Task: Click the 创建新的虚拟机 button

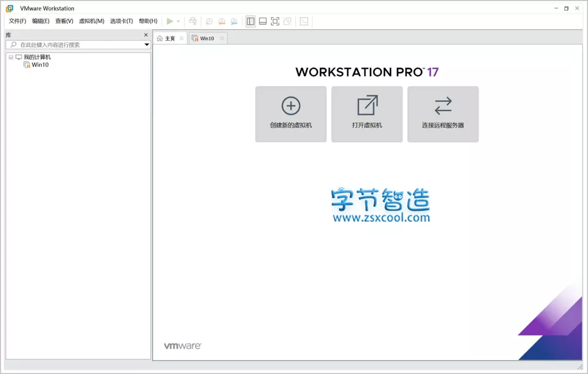Action: (x=291, y=114)
